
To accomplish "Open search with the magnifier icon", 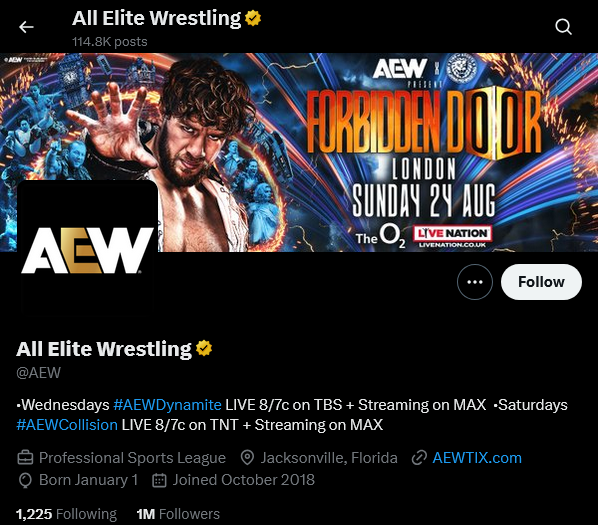I will (x=563, y=27).
